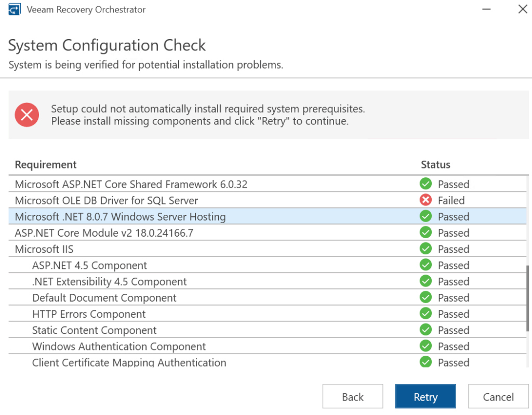Click the passed icon for HTTP Errors Component
532x415 pixels.
(425, 314)
